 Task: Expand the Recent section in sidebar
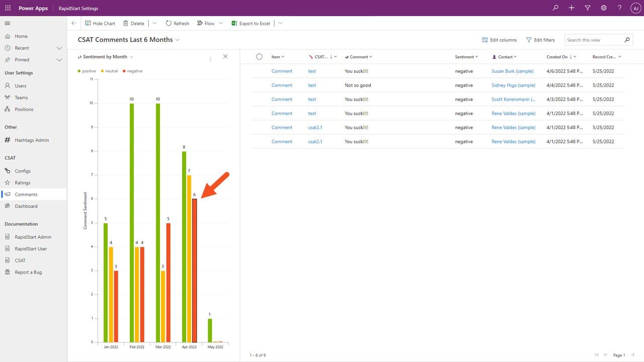59,48
